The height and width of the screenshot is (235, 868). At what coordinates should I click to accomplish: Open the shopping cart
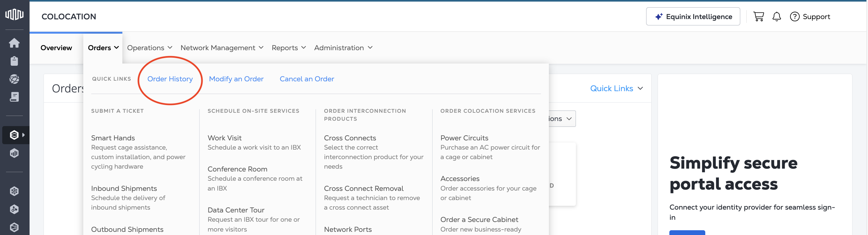coord(758,17)
